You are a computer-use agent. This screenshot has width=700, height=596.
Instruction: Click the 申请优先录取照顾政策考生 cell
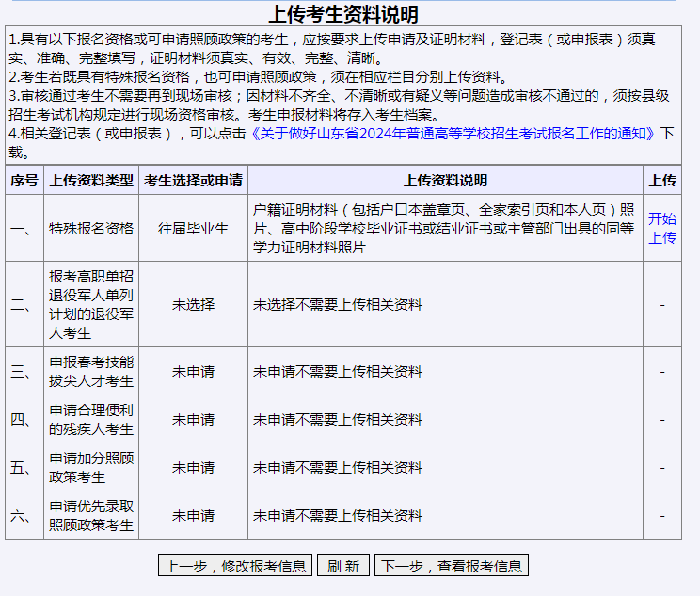point(91,515)
